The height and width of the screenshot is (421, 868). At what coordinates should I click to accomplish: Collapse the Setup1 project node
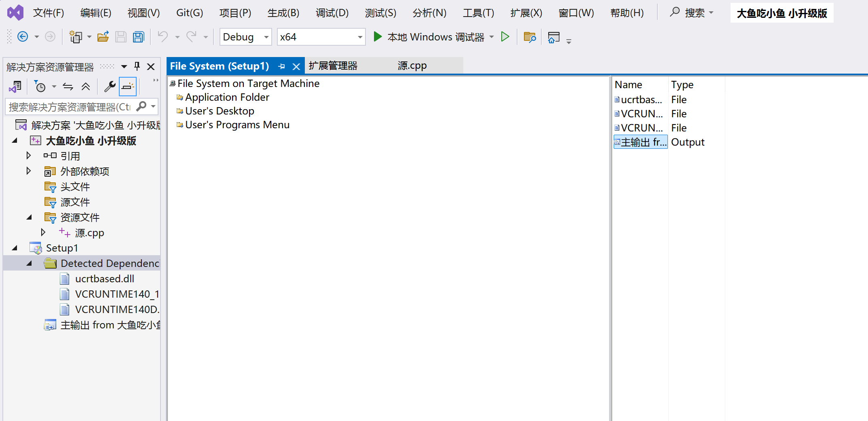click(x=15, y=248)
